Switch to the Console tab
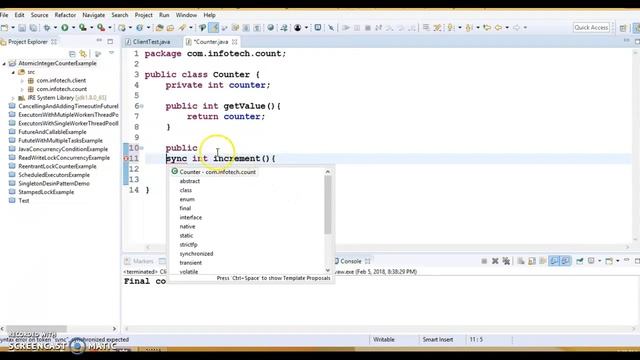 [350, 261]
